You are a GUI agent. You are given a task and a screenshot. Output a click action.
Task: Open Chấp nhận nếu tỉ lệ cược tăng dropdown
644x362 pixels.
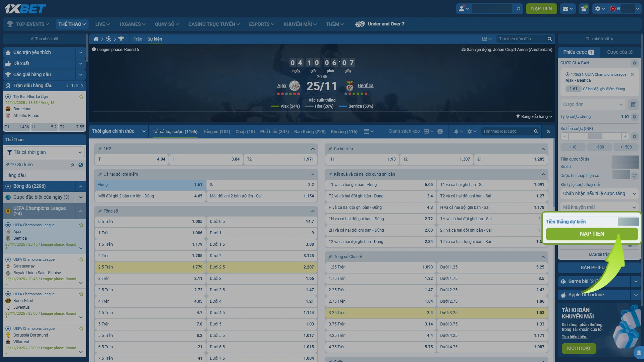click(x=599, y=194)
